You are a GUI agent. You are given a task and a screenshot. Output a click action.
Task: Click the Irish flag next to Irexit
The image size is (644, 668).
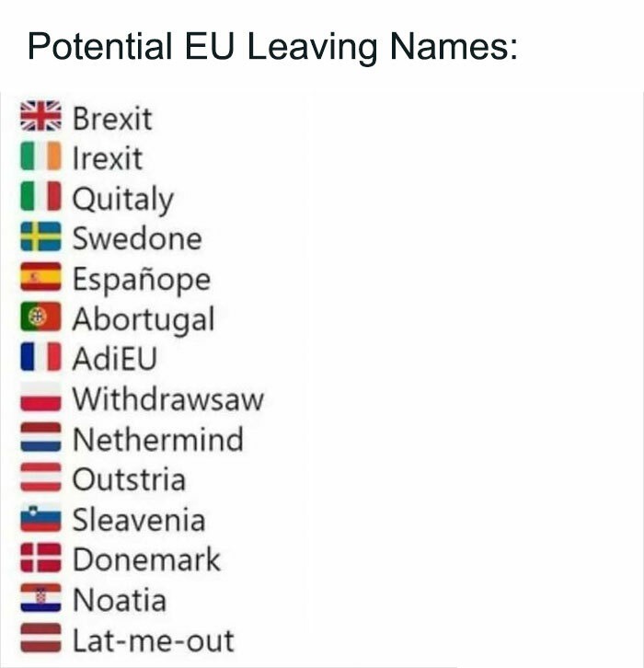[x=40, y=155]
